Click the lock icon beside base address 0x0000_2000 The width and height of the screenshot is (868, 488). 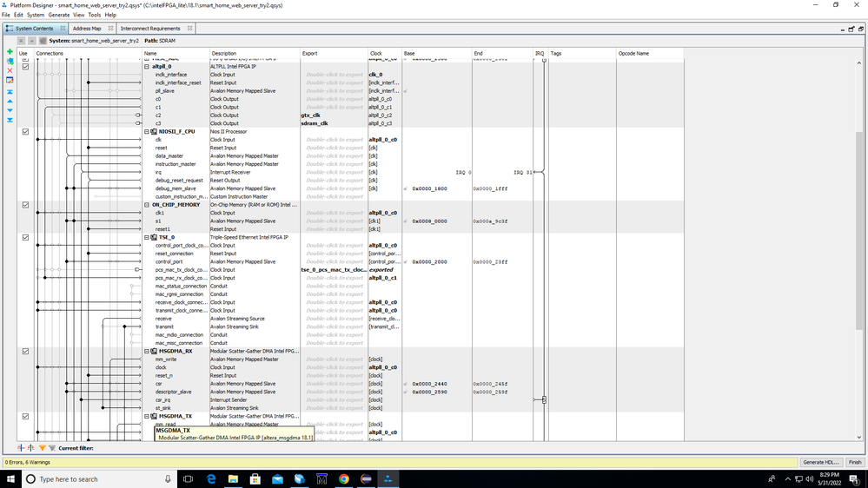pos(406,261)
